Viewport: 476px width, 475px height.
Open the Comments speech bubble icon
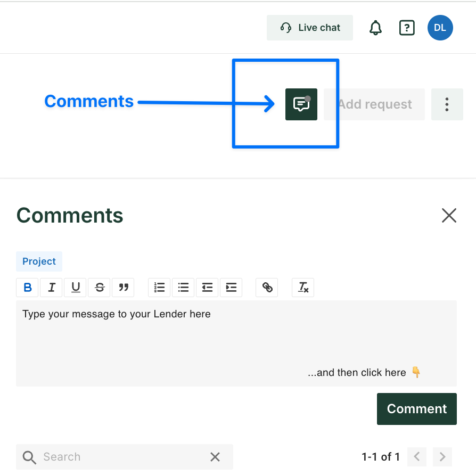point(301,104)
